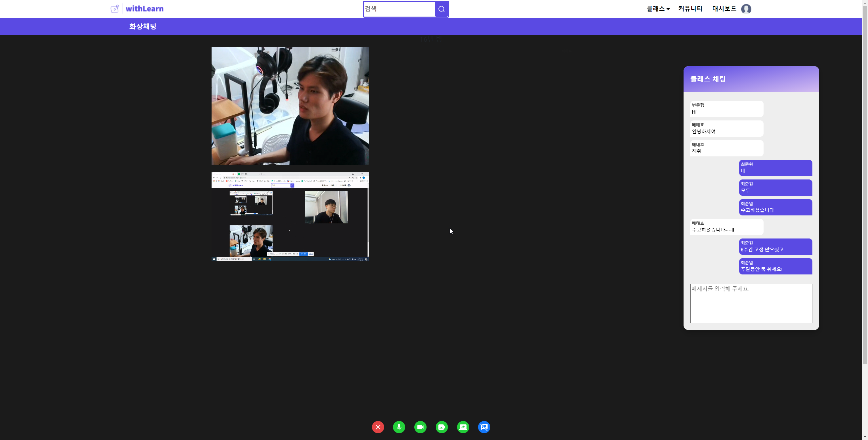Expand the 클래스 dropdown menu
This screenshot has height=440, width=868.
coord(658,9)
